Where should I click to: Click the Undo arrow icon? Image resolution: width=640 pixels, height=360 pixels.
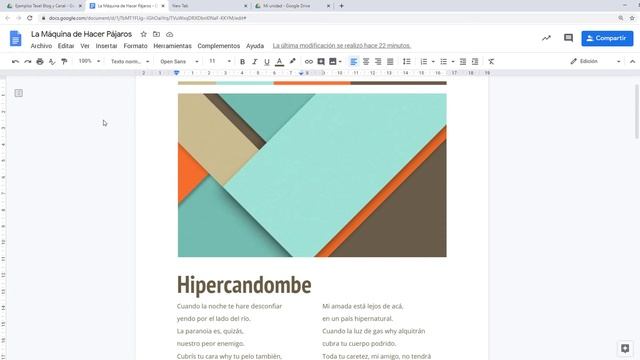coord(16,62)
